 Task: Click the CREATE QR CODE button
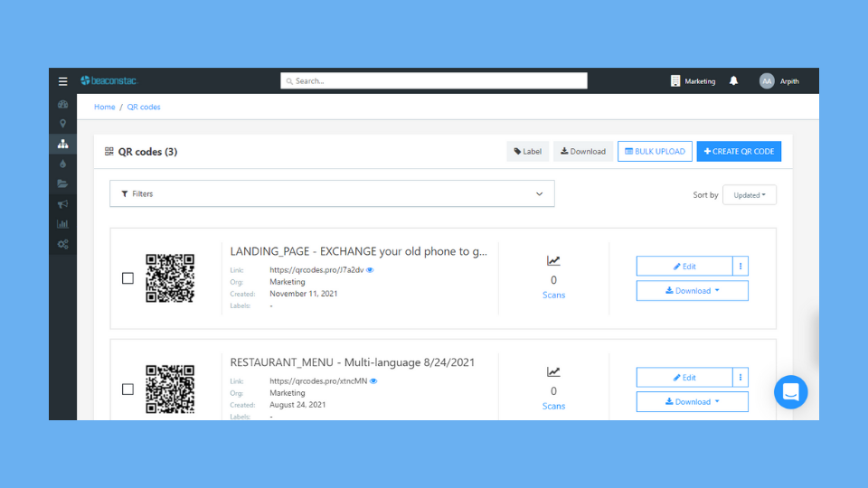coord(739,152)
